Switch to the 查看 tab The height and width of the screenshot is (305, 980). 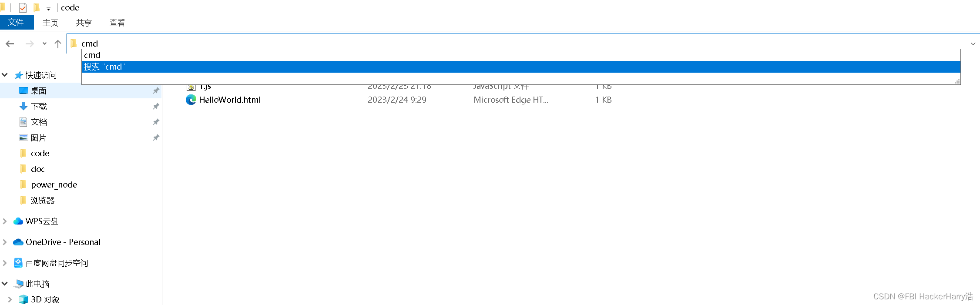point(117,23)
